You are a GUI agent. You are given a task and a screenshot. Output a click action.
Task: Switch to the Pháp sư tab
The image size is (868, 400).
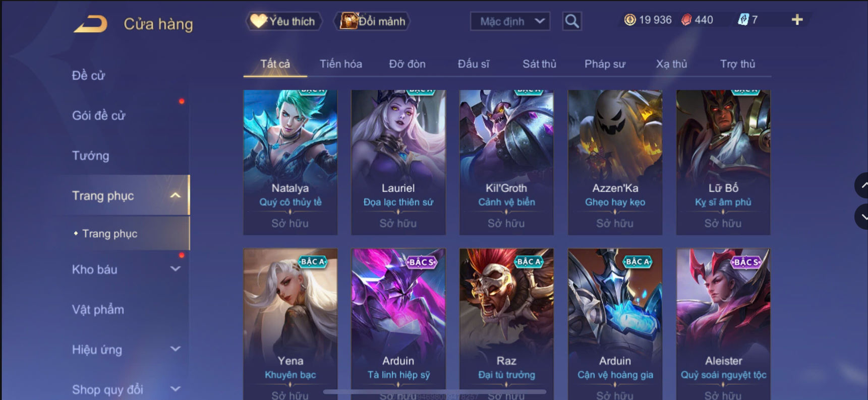click(x=605, y=64)
